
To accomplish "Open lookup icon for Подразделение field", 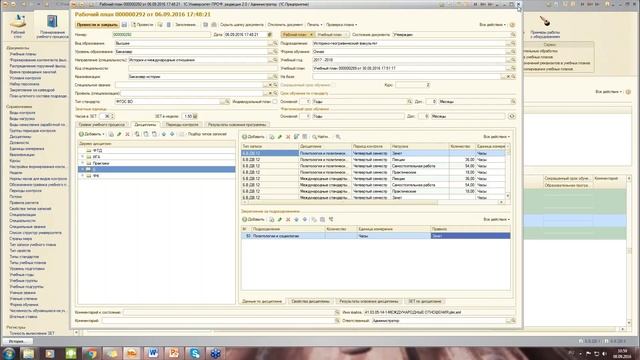I will [513, 43].
